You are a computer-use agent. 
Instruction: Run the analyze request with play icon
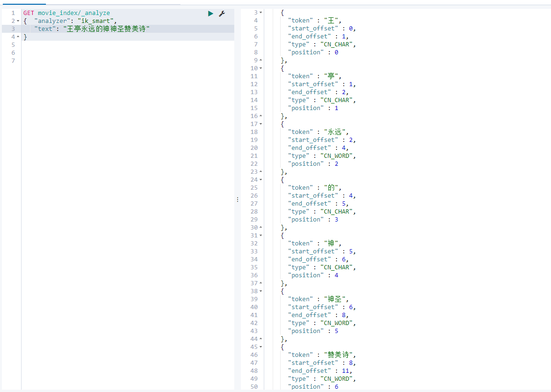click(210, 14)
